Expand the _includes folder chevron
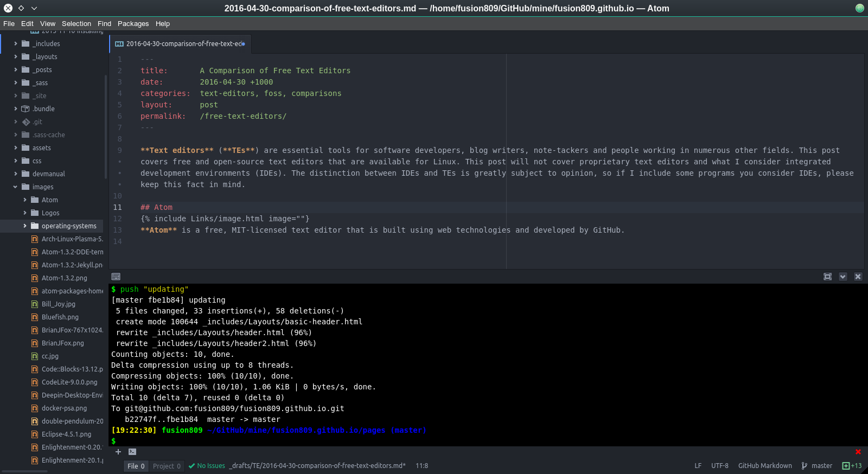This screenshot has width=868, height=474. (x=16, y=43)
